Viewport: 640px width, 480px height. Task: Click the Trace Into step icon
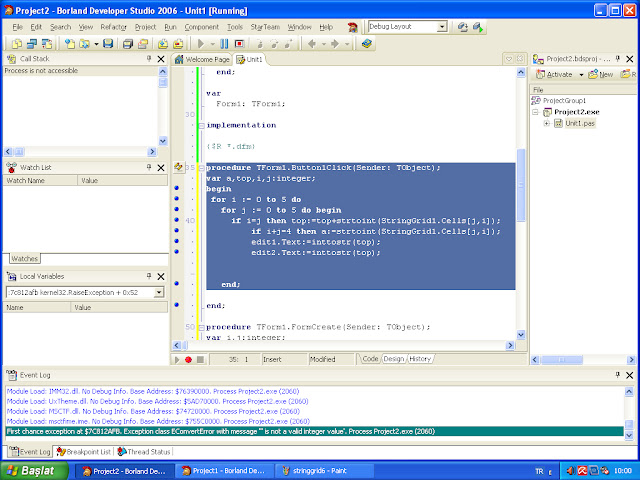[260, 44]
